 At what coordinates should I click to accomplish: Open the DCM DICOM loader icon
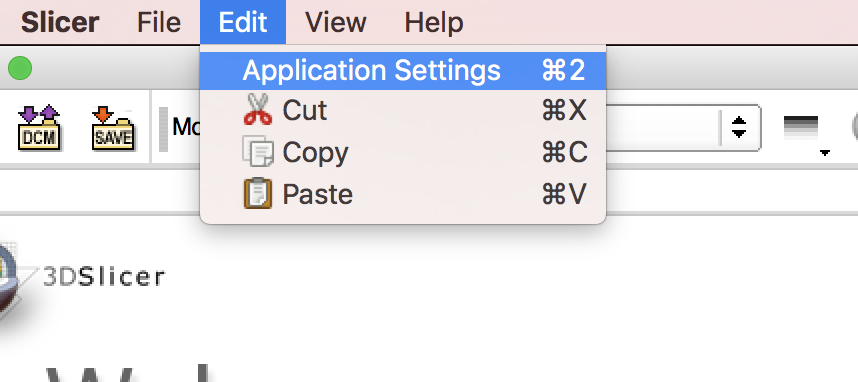[39, 128]
